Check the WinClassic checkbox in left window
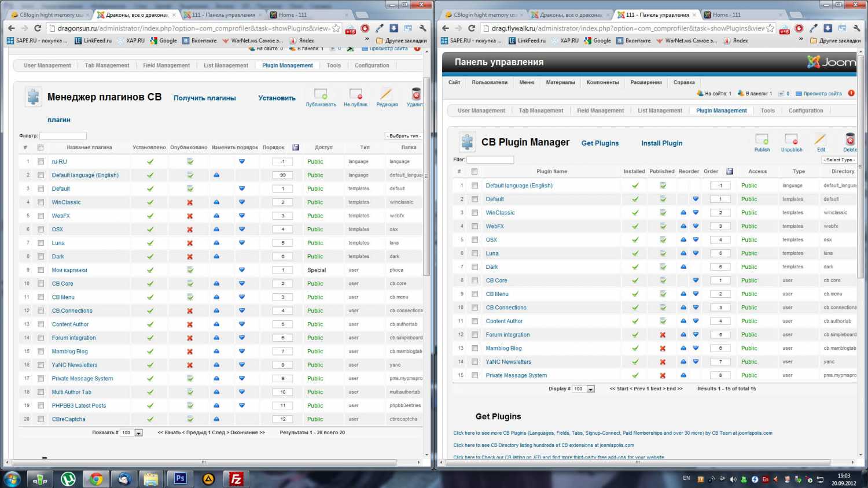 coord(41,202)
